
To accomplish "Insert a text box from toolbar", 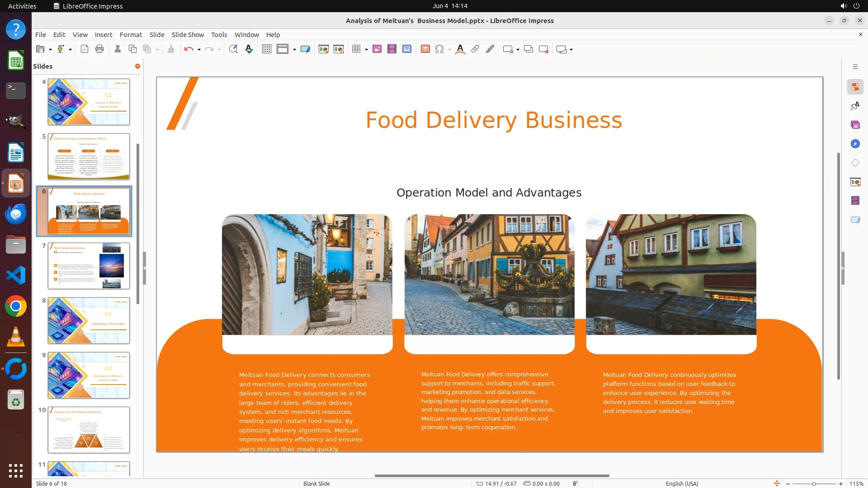I will tap(425, 49).
